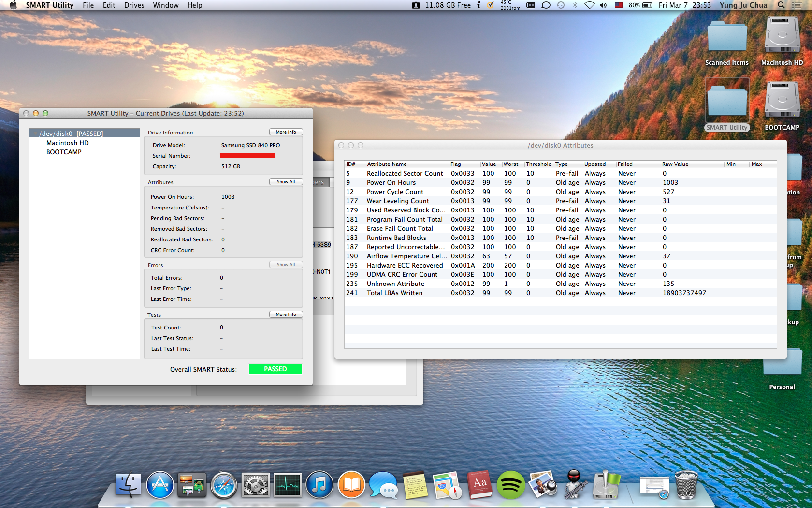The image size is (812, 508).
Task: Select /dev/disk0 [PASSED] drive row
Action: point(85,134)
